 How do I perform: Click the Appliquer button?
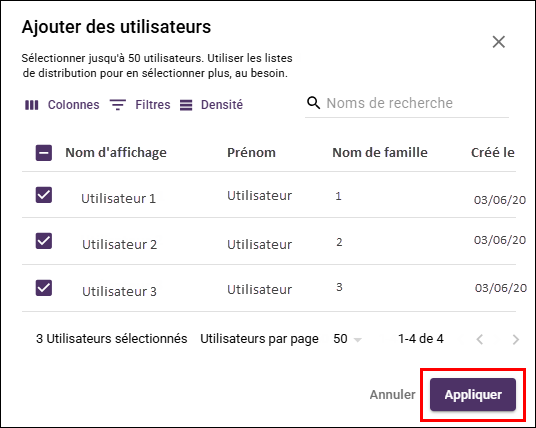473,394
